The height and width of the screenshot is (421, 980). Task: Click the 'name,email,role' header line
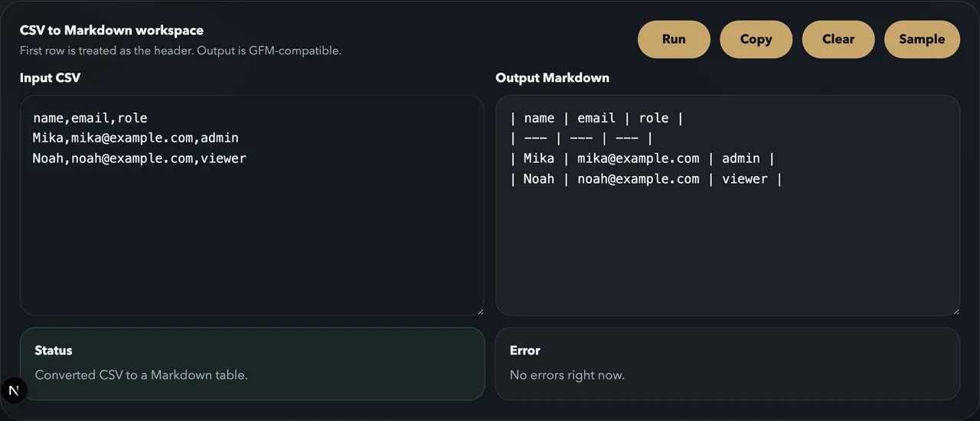tap(90, 118)
